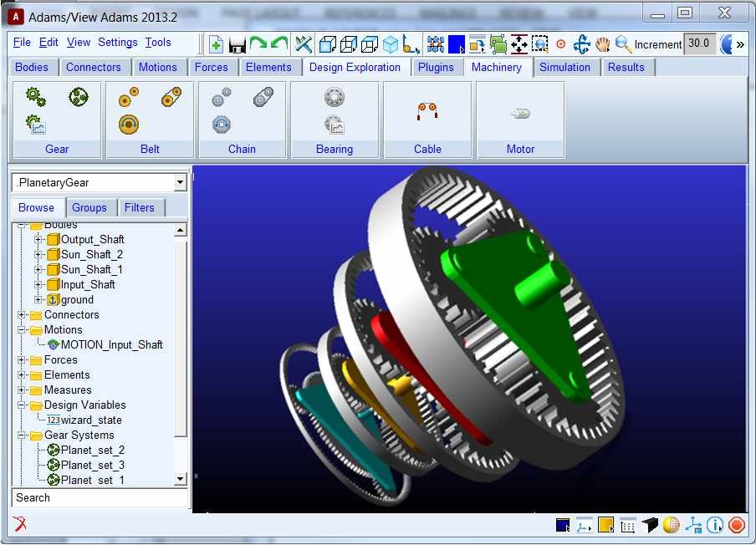Create a sprocket in the Chain group
756x545 pixels.
pos(222,97)
